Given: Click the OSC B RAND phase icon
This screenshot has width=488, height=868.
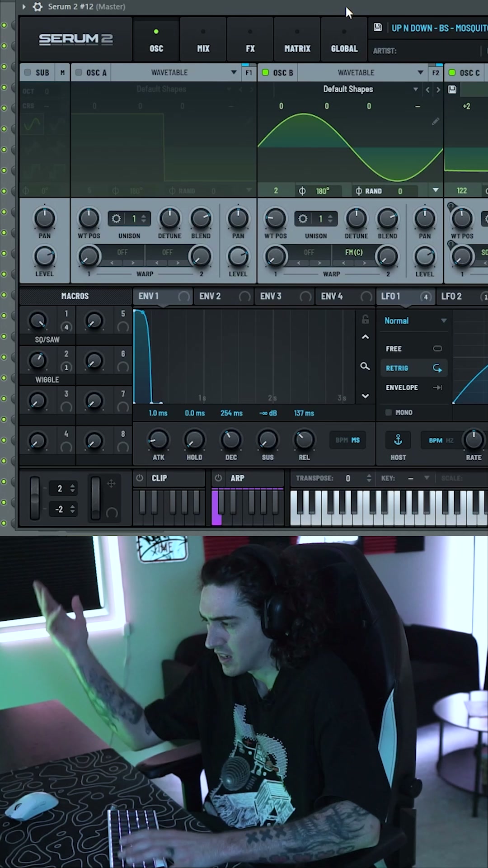Looking at the screenshot, I should 359,191.
